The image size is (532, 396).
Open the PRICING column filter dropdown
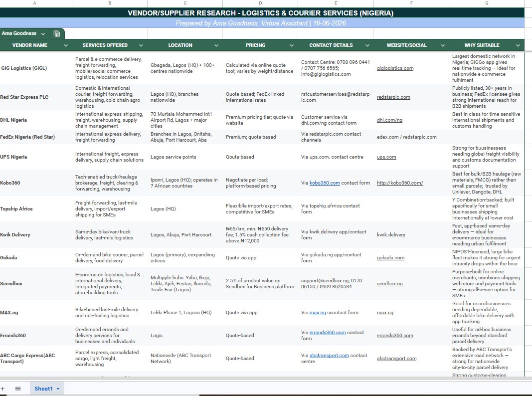pos(292,45)
